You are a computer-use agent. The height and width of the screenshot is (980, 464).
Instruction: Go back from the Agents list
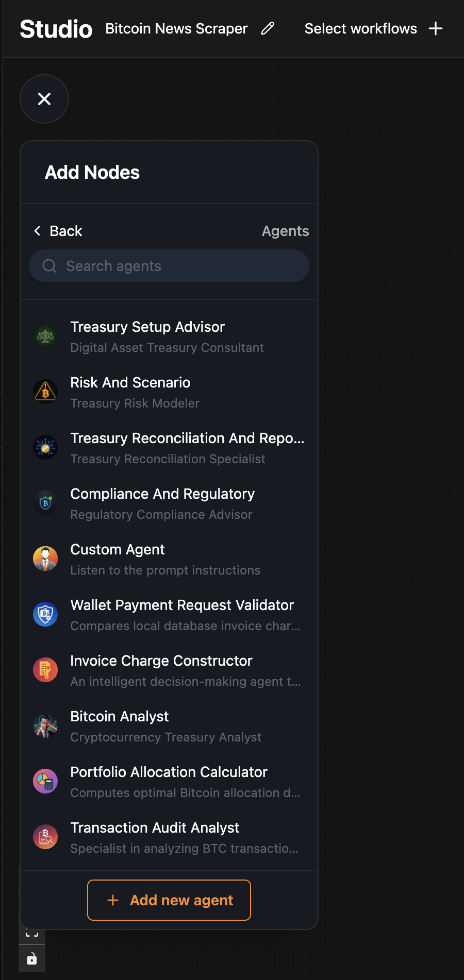click(x=58, y=231)
